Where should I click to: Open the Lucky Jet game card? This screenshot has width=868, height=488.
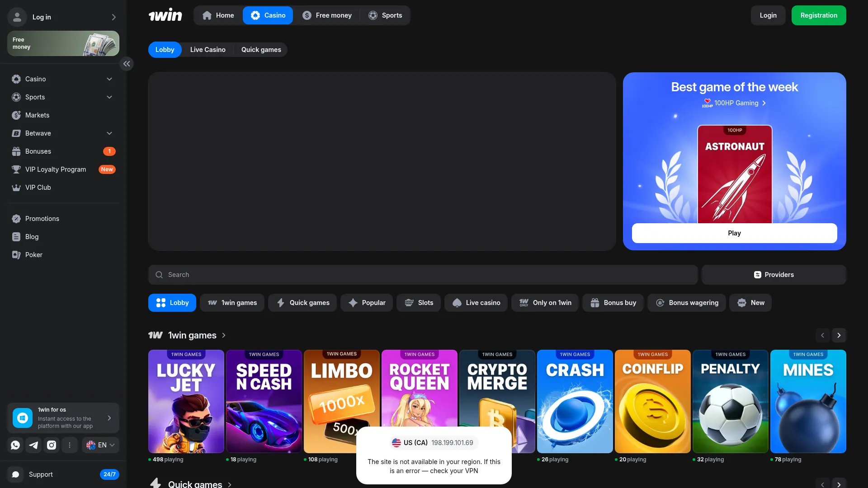pyautogui.click(x=186, y=401)
